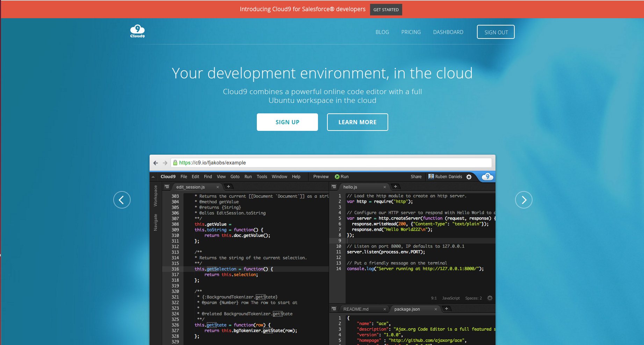
Task: Open the Find menu
Action: 208,177
